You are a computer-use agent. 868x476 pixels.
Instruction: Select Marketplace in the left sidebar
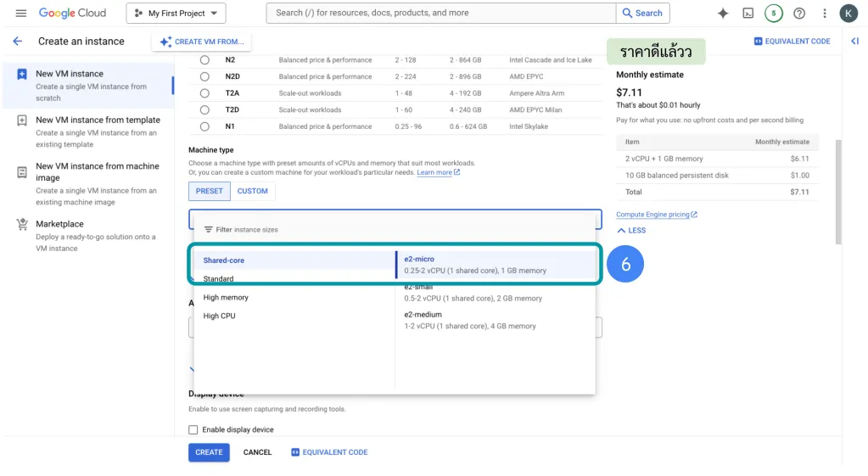click(59, 224)
